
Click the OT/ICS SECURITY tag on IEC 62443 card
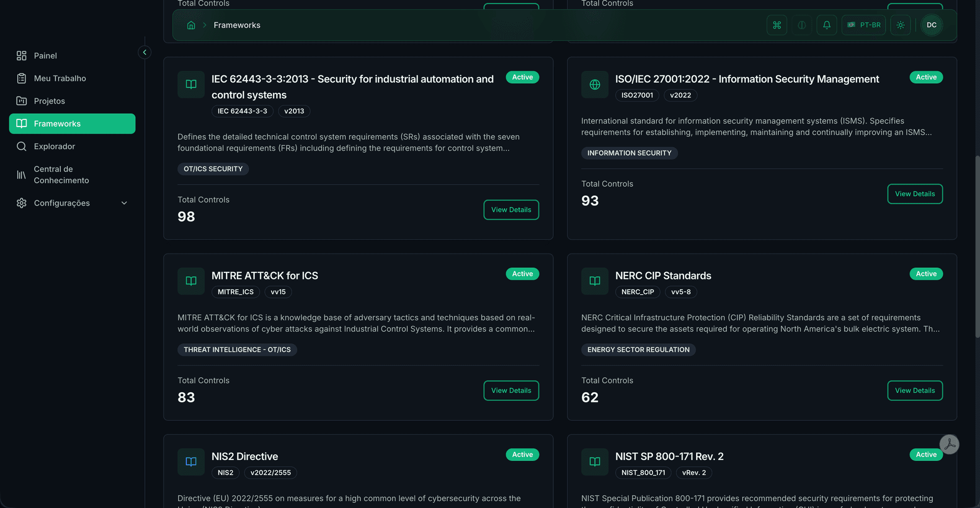tap(213, 168)
